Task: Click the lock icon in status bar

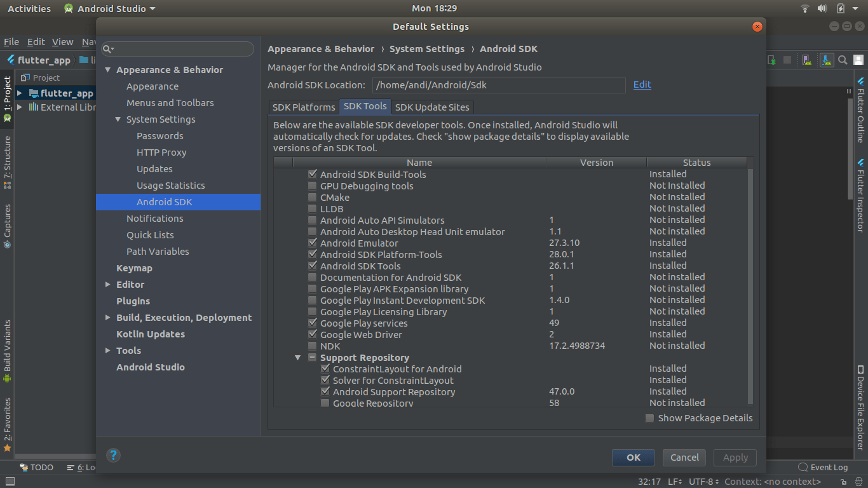Action: tap(843, 482)
